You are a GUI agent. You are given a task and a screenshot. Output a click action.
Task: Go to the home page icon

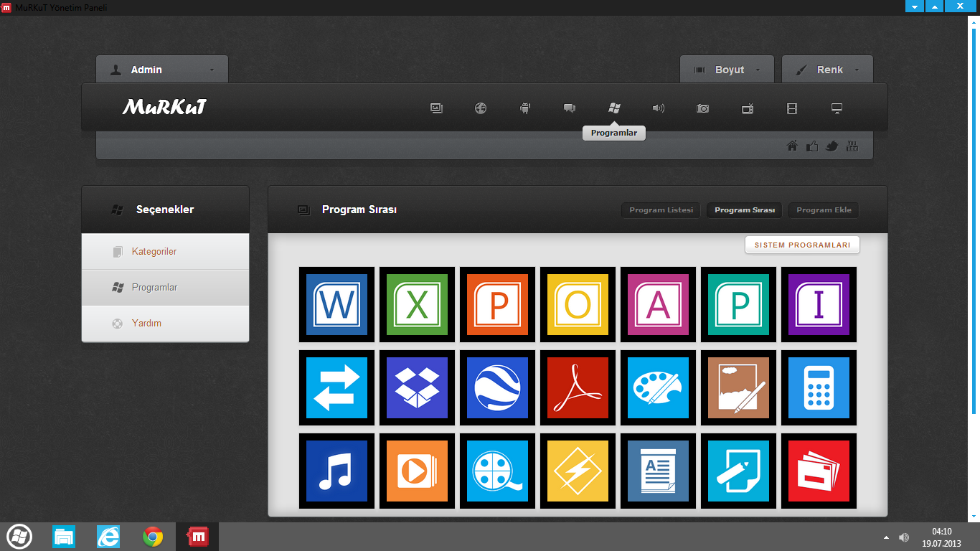(793, 146)
